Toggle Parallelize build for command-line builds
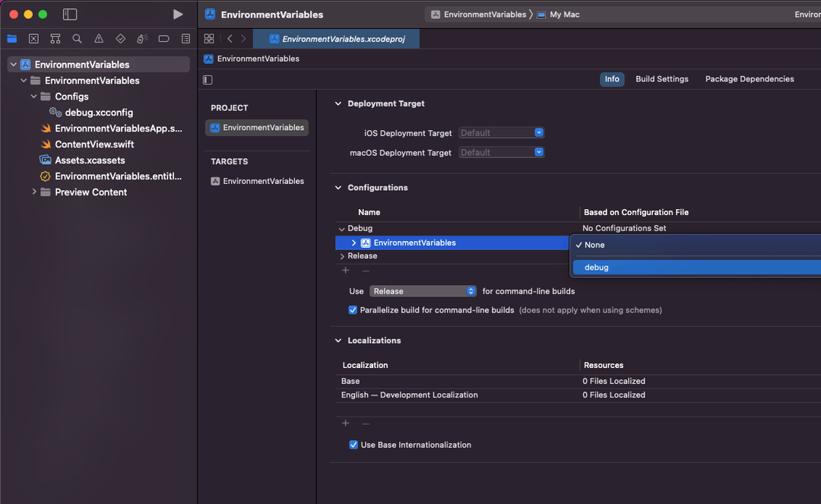The height and width of the screenshot is (504, 821). [x=353, y=310]
